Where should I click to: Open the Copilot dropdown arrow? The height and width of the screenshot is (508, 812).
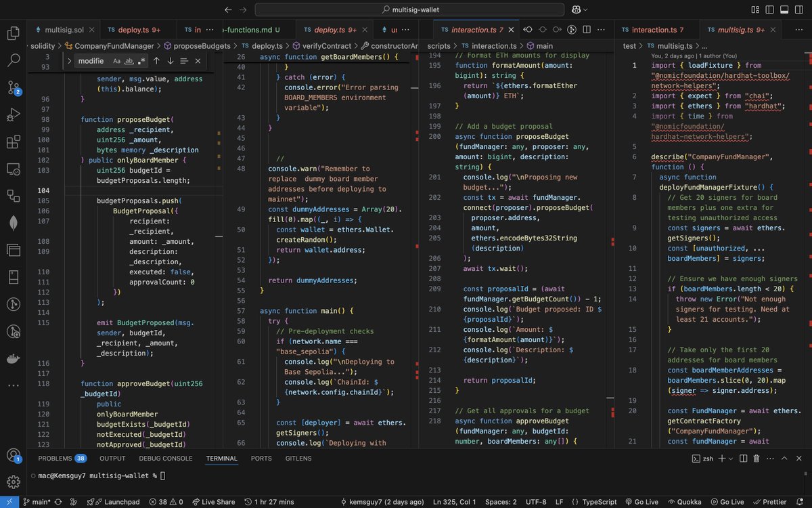pos(585,9)
